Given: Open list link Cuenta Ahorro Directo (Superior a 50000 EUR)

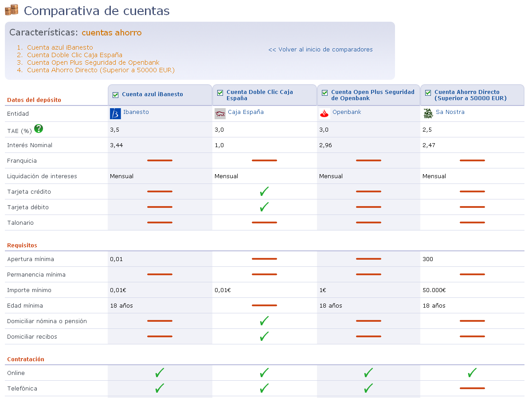Looking at the screenshot, I should click(101, 70).
